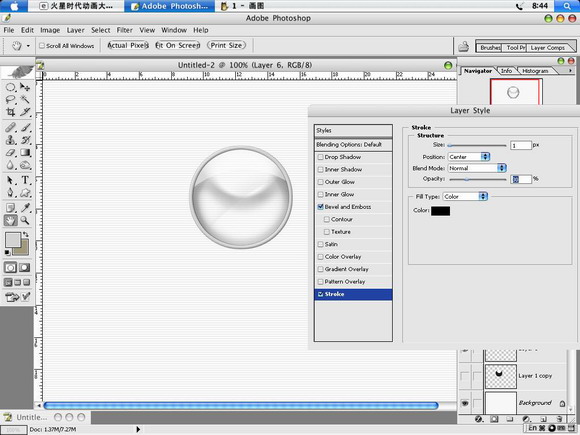Screen dimensions: 580x435
Task: Enable the Inner Shadow checkbox
Action: 321,169
